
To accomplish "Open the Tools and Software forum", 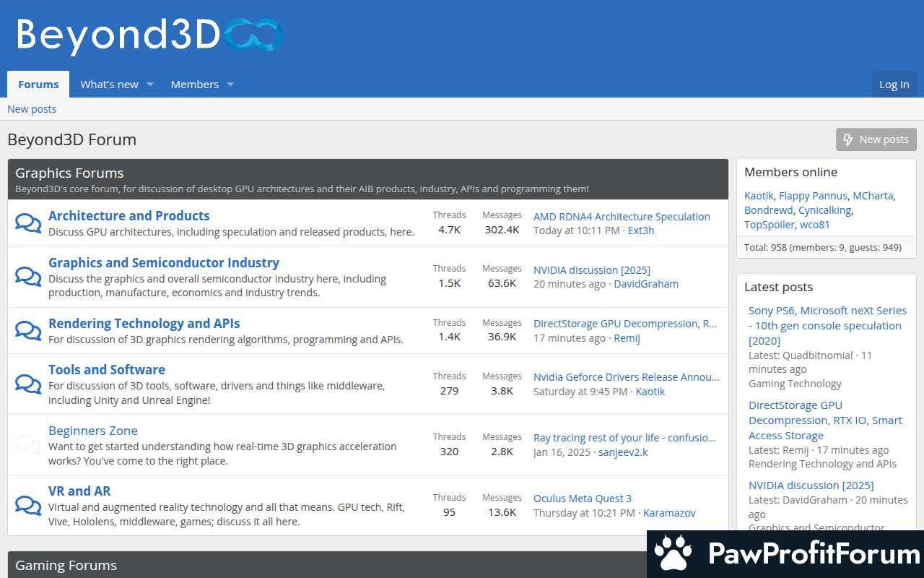I will click(x=107, y=369).
